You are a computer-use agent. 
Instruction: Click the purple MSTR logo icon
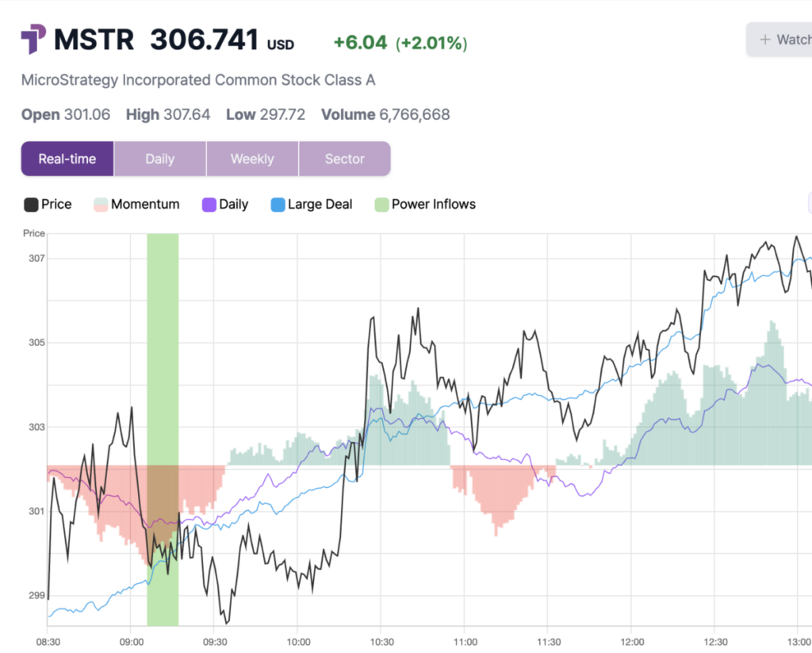coord(33,40)
